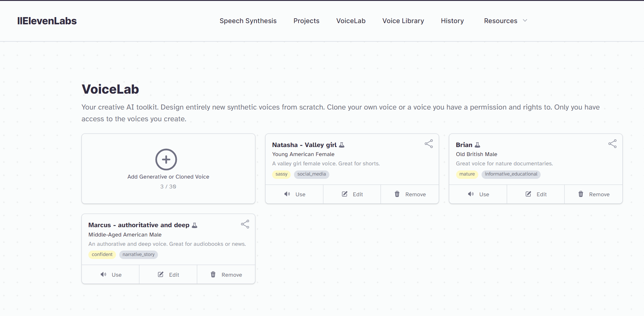Click the Remove label on the Natasha voice
The width and height of the screenshot is (644, 316).
(x=415, y=194)
